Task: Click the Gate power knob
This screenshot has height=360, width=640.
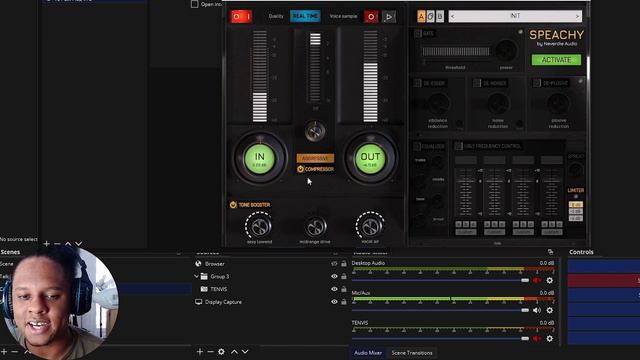Action: click(506, 51)
